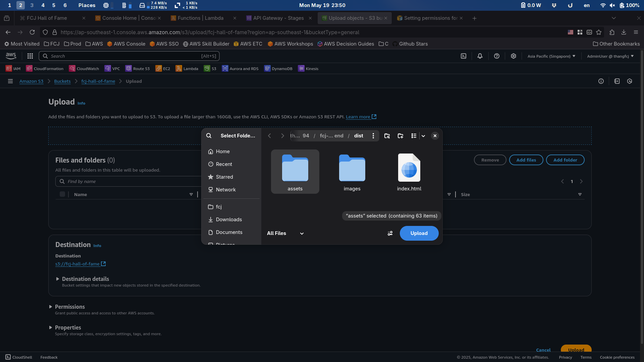Switch to Console Home browser tab
Screen dimensions: 644x362
pyautogui.click(x=128, y=18)
